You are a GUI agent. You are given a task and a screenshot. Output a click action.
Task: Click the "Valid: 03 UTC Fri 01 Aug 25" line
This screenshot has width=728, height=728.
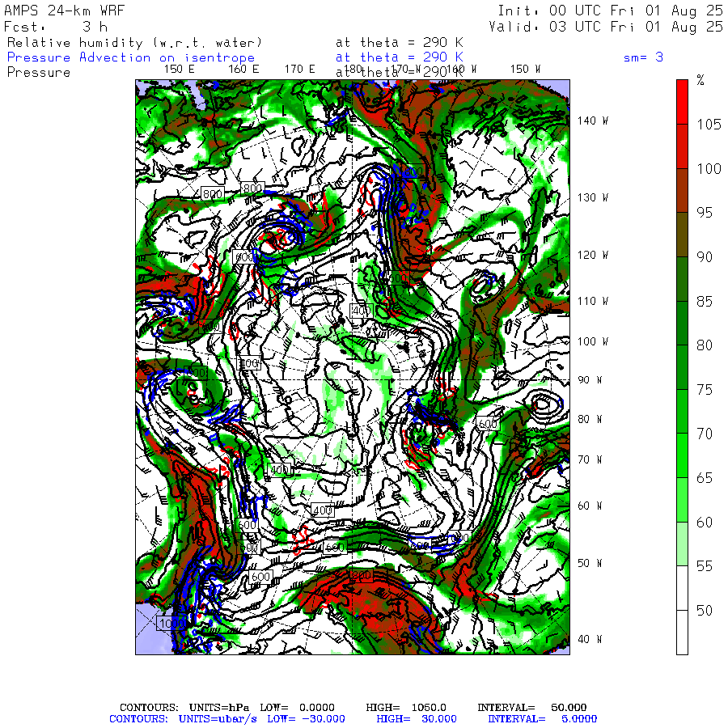coord(605,27)
